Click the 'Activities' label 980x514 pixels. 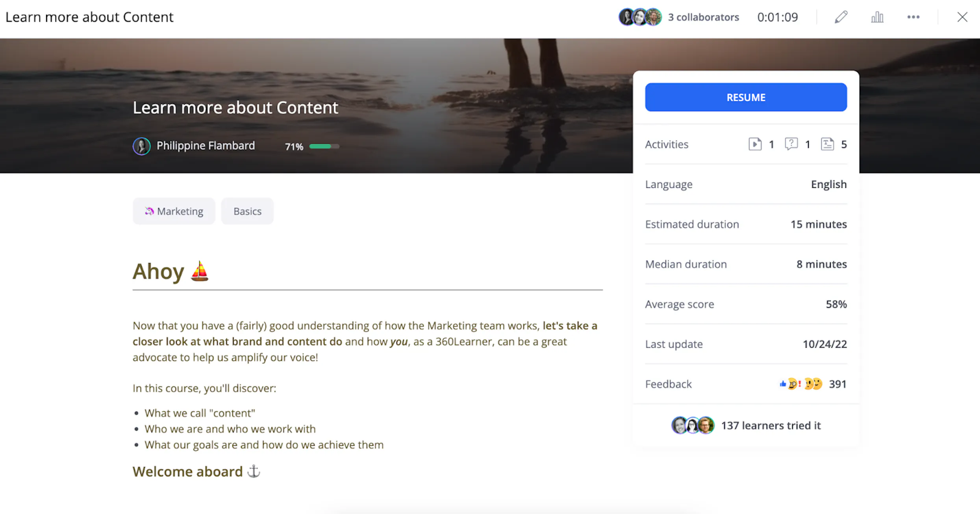[667, 144]
